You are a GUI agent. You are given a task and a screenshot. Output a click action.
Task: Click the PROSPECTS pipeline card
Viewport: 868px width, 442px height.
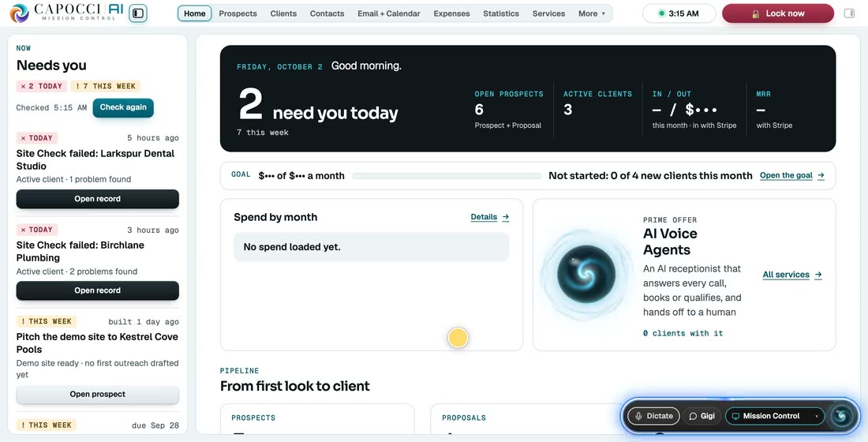[317, 419]
